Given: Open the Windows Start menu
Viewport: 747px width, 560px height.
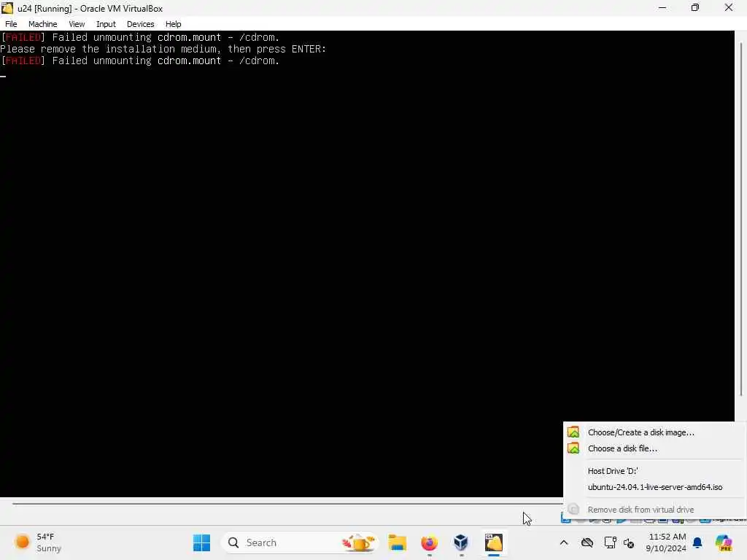Looking at the screenshot, I should [x=201, y=542].
